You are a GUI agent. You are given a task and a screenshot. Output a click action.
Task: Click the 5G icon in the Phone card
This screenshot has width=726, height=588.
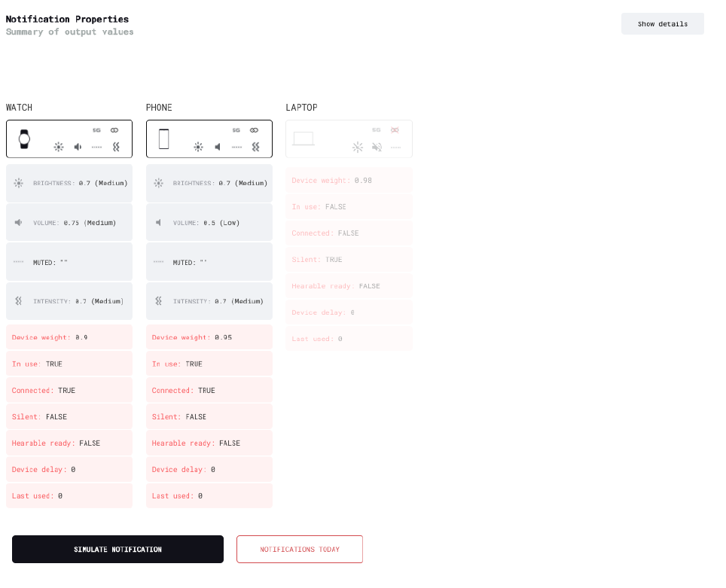point(236,130)
